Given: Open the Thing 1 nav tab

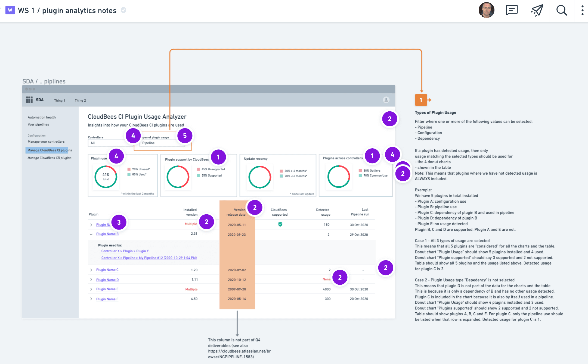Looking at the screenshot, I should pyautogui.click(x=59, y=101).
